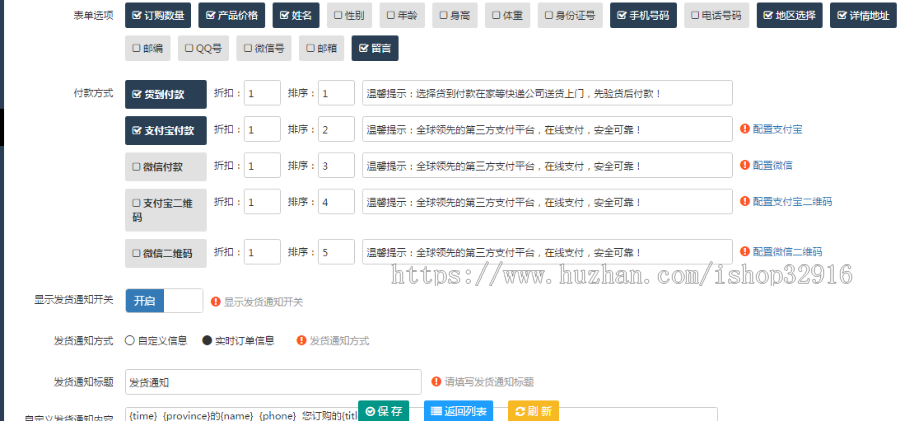Open the 配置支付宝二维码 link
900x421 pixels.
[791, 201]
